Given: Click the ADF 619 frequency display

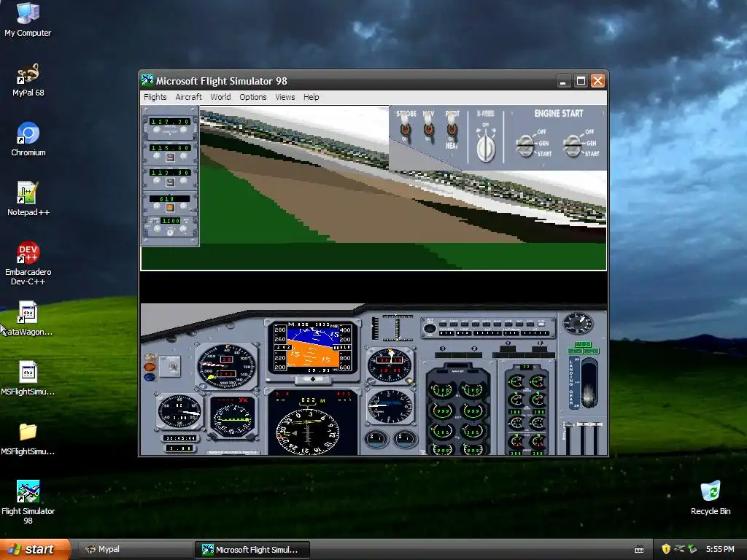Looking at the screenshot, I should coord(169,198).
